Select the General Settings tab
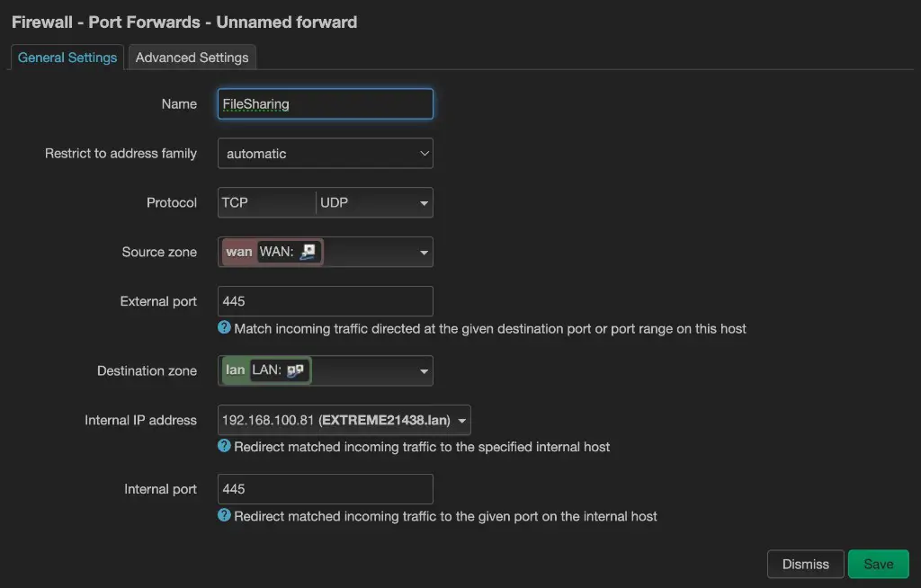 (67, 58)
